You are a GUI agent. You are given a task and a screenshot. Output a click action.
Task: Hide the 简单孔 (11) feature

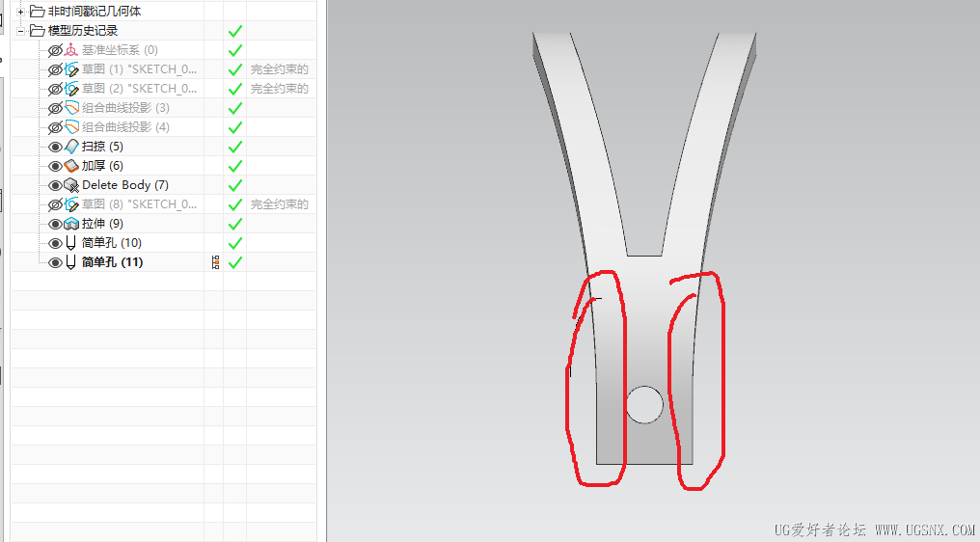point(55,262)
